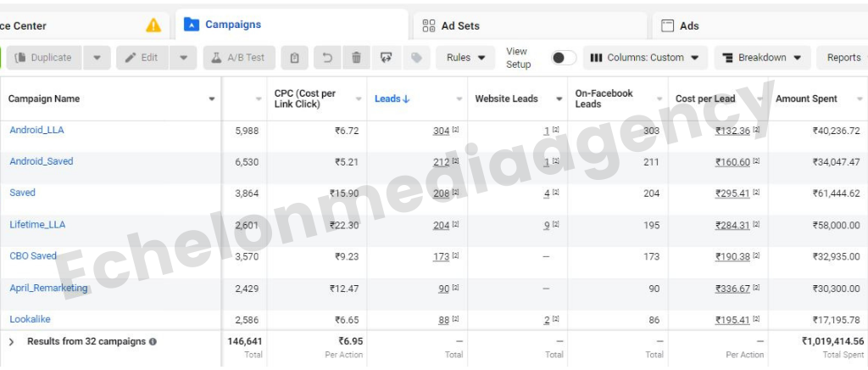This screenshot has height=370, width=868.
Task: Click the ₹284.31 cost per lead
Action: [733, 226]
